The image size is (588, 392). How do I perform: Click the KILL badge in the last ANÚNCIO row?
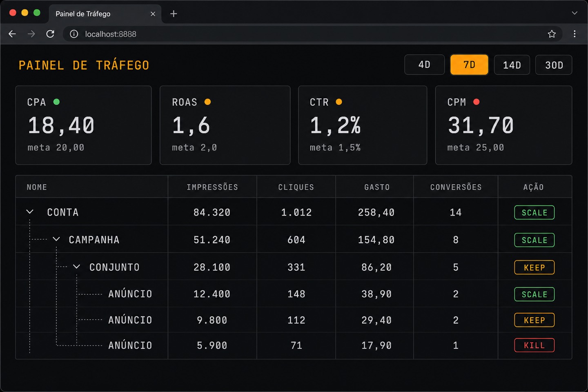pos(534,345)
